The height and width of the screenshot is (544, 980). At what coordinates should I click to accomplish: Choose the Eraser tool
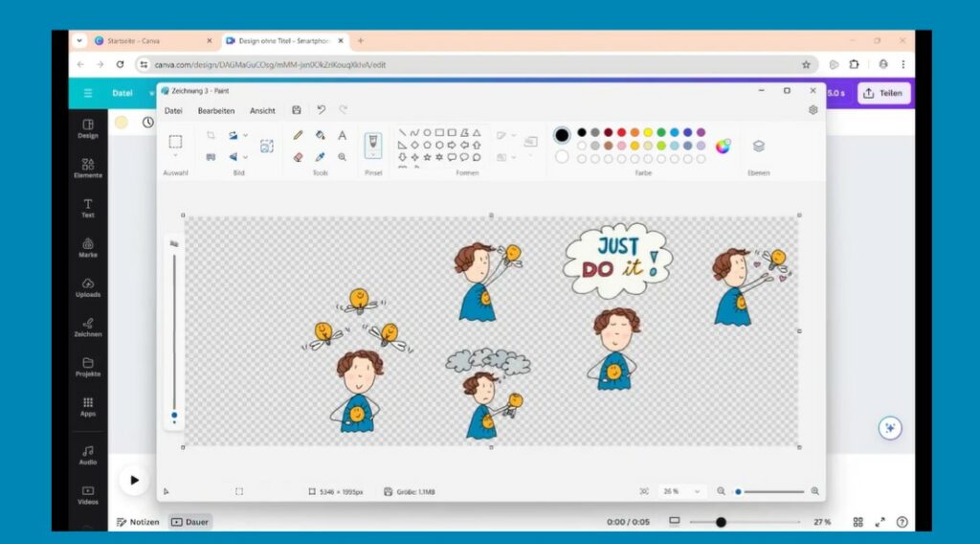[x=298, y=157]
